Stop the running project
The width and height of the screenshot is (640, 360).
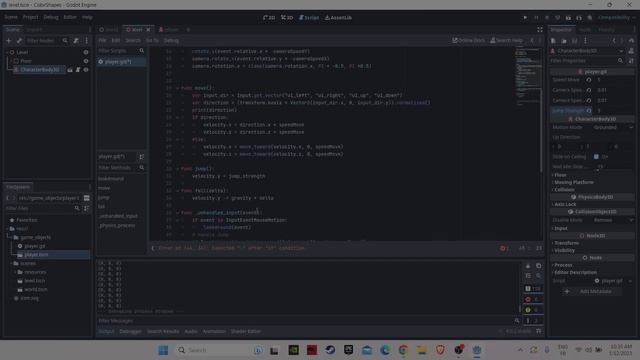pyautogui.click(x=547, y=18)
